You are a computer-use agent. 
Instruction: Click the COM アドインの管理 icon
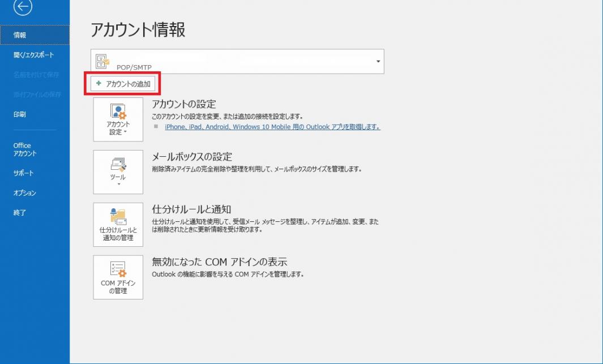(x=118, y=277)
